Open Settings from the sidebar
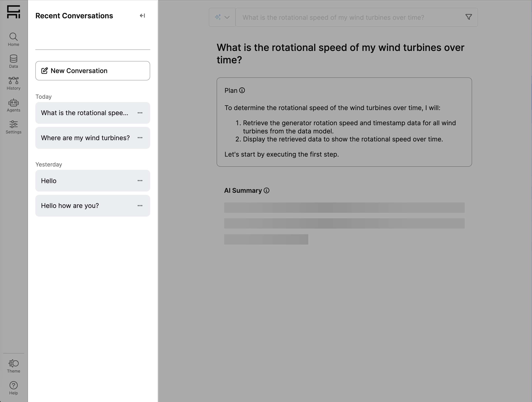 [x=13, y=127]
